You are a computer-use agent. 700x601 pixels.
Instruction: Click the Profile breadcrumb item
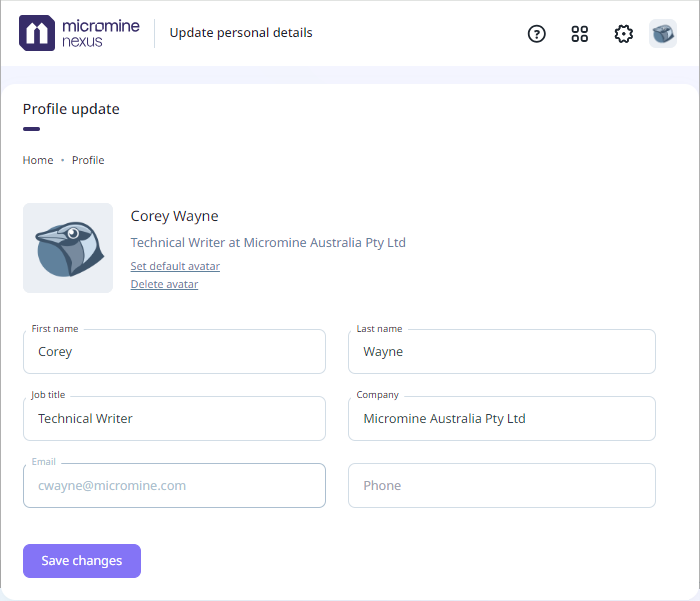tap(88, 160)
